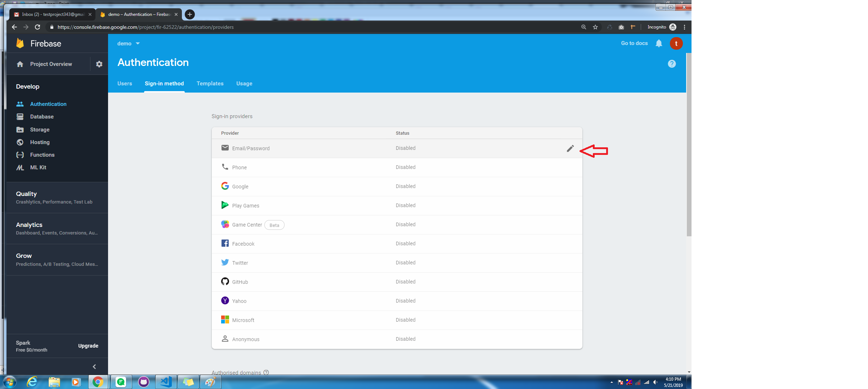The height and width of the screenshot is (389, 868).
Task: Click the Authorised domains help icon
Action: coord(266,372)
